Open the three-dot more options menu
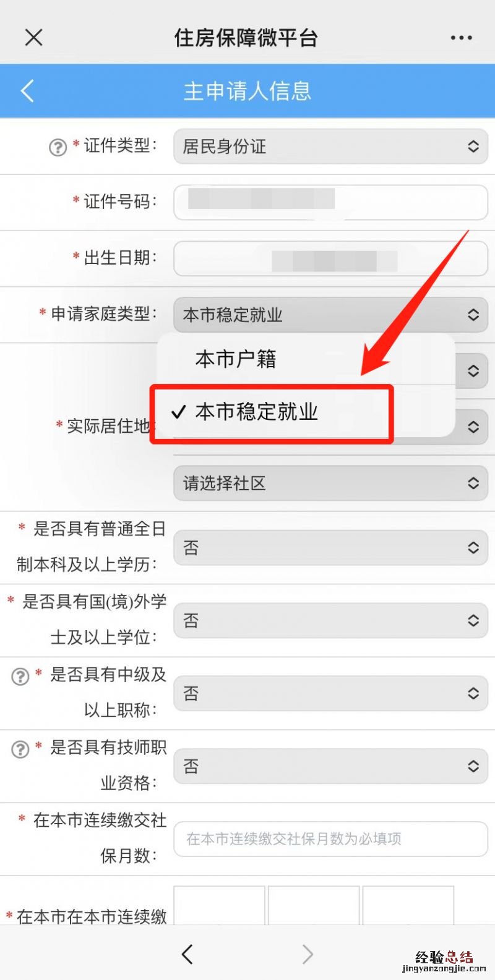 461,38
